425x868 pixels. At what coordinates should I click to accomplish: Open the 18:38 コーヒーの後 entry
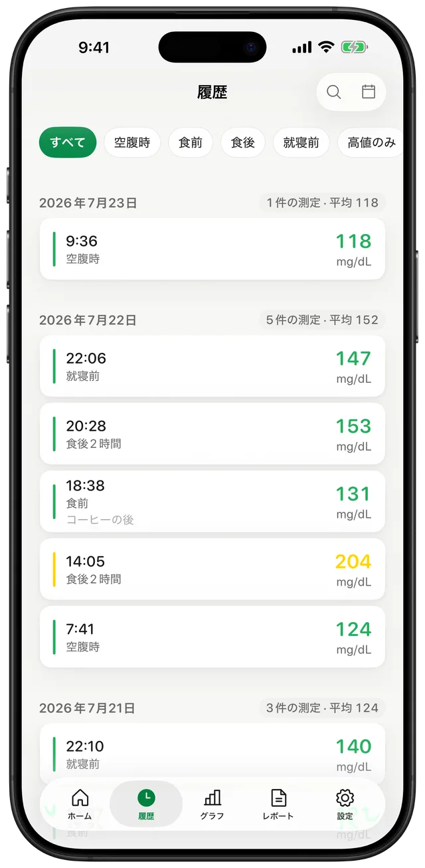[212, 501]
